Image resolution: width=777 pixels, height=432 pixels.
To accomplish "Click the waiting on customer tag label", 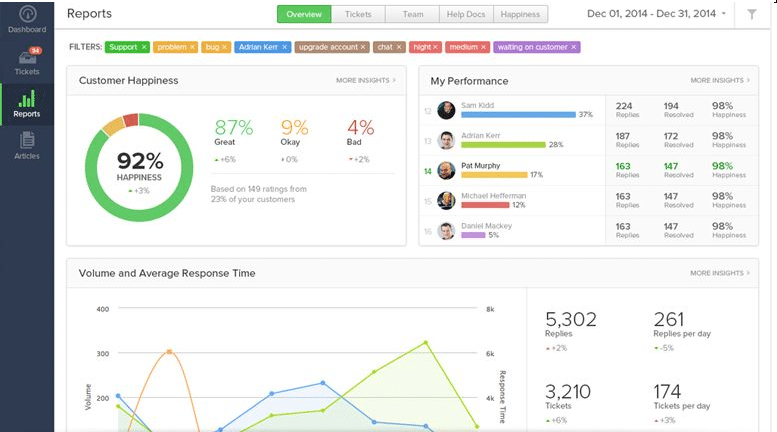I will point(532,47).
